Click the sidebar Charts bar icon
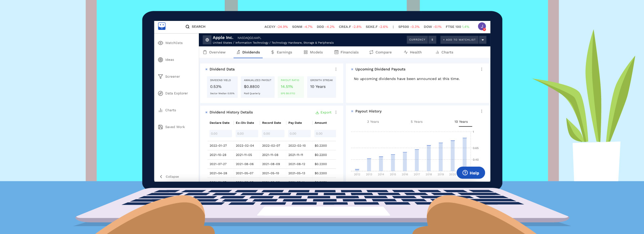This screenshot has width=644, height=234. [x=160, y=110]
